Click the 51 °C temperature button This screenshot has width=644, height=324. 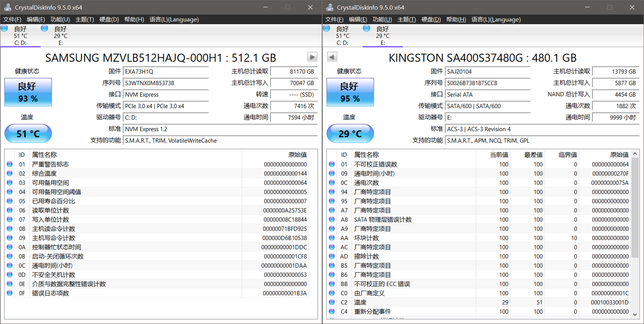[x=28, y=133]
